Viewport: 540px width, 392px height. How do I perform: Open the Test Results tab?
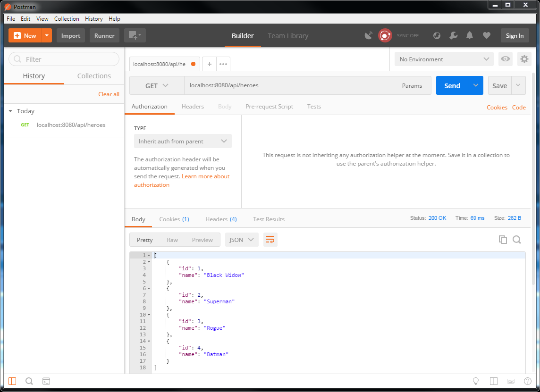click(269, 219)
